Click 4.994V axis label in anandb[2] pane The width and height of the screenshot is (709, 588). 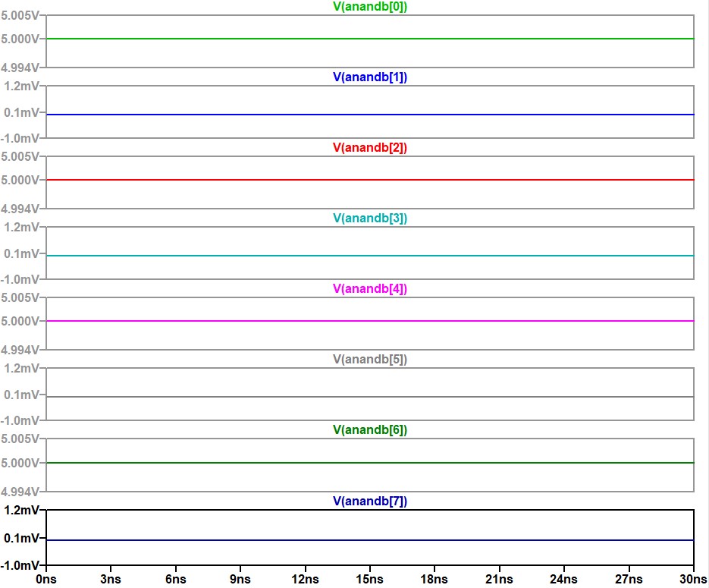point(20,209)
